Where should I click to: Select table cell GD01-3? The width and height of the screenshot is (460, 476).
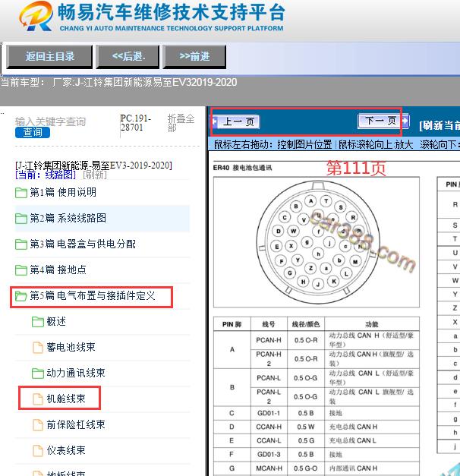pyautogui.click(x=269, y=455)
